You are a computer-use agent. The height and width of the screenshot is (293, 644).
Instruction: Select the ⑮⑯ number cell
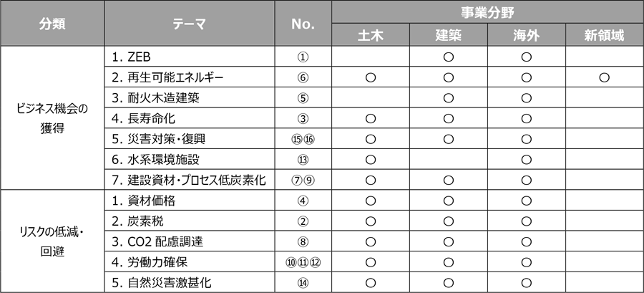(x=303, y=139)
